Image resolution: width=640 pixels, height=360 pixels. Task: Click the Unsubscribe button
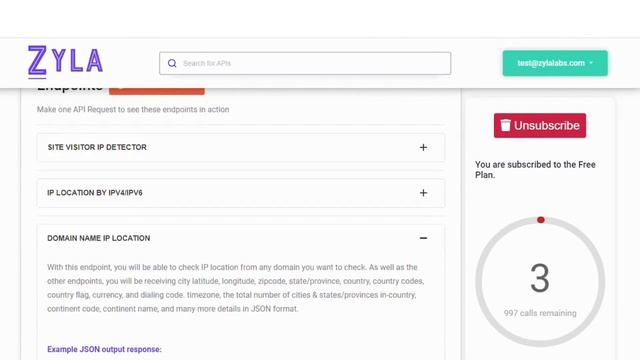pos(540,125)
